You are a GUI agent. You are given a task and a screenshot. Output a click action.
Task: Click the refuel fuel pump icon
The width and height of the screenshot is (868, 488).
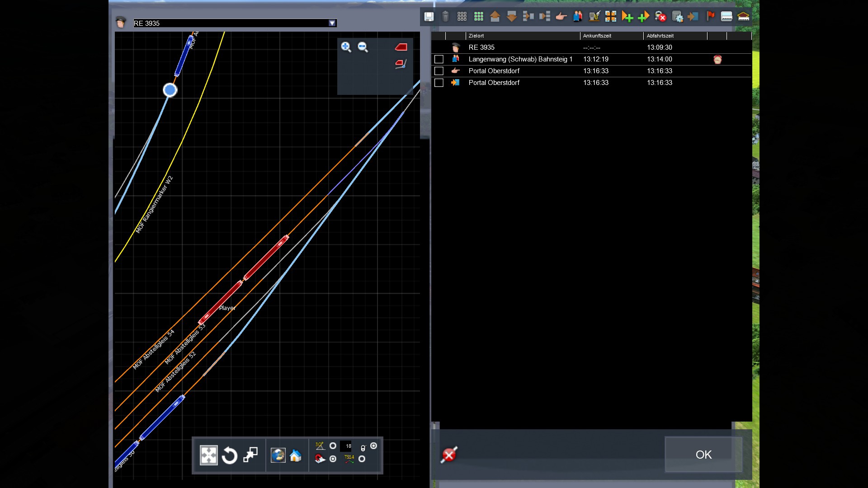click(594, 17)
